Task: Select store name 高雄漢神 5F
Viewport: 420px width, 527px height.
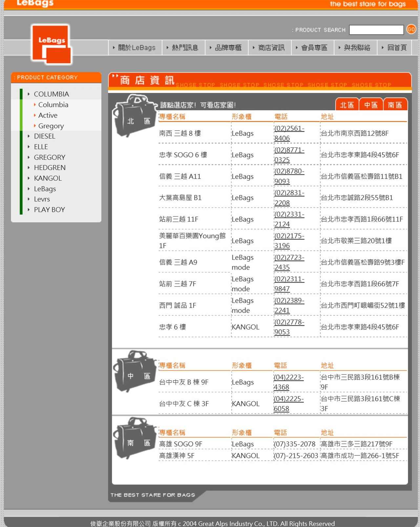Action: (177, 456)
